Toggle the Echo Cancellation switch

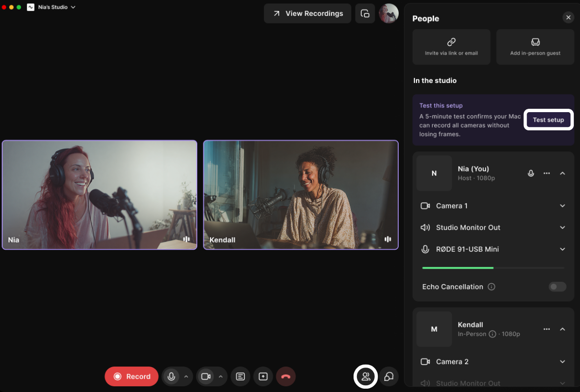coord(557,287)
